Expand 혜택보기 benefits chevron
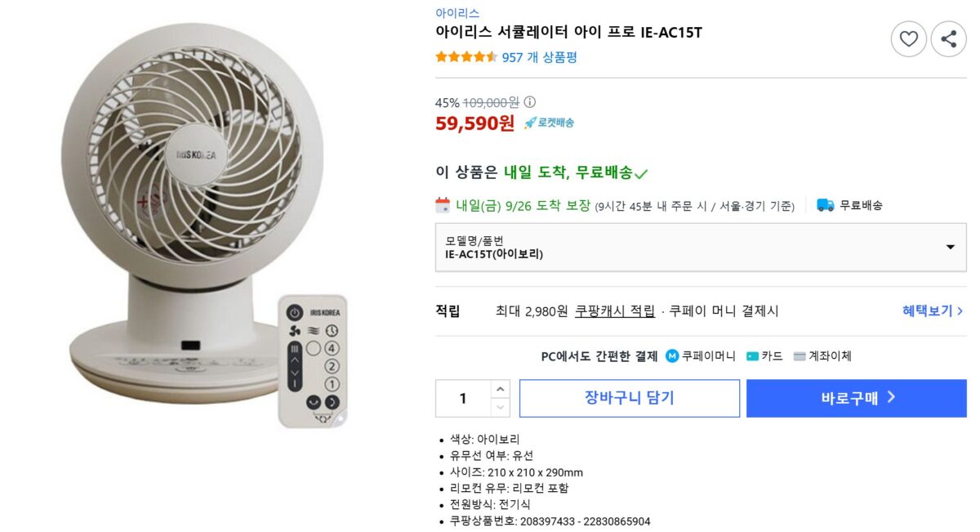980x532 pixels. pyautogui.click(x=960, y=311)
